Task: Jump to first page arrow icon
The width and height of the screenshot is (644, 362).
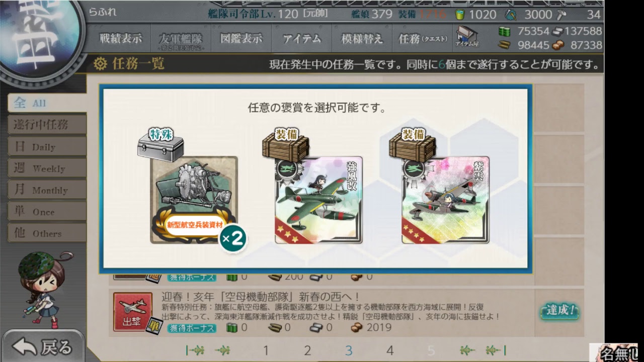Action: (x=195, y=350)
